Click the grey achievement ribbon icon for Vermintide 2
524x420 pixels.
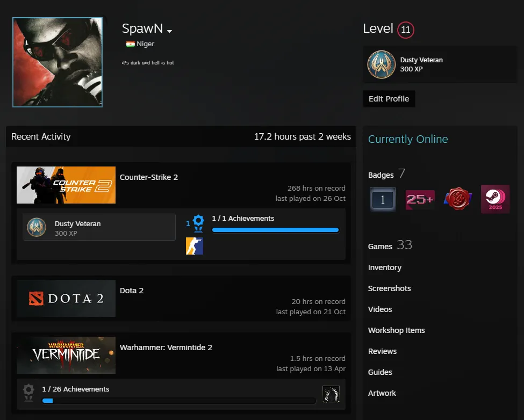coord(28,393)
